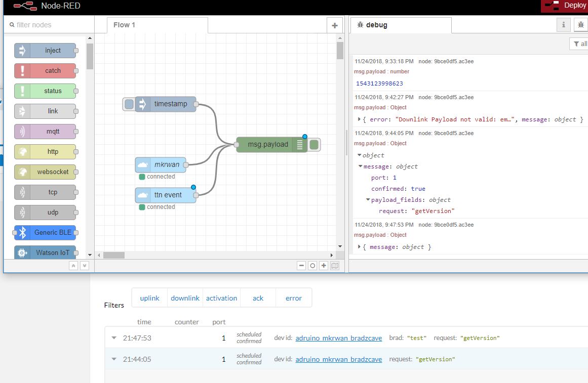The image size is (588, 383).
Task: Expand the 21:44:05 downlink row
Action: tap(114, 359)
